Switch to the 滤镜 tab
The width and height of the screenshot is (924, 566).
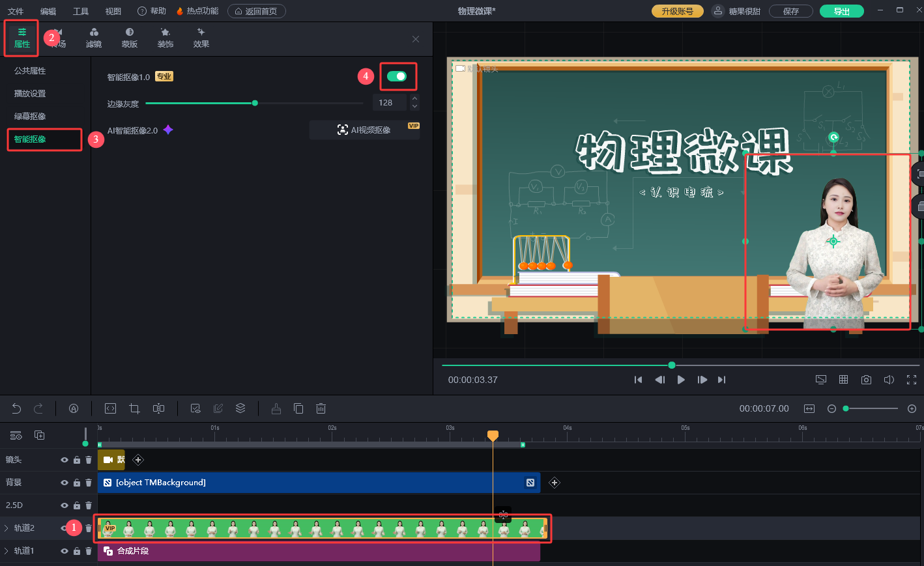pyautogui.click(x=94, y=38)
